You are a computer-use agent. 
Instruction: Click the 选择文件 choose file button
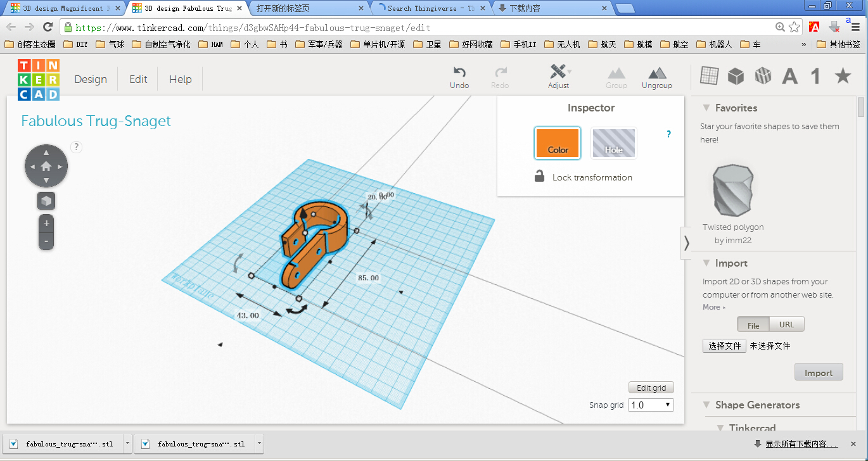point(725,346)
